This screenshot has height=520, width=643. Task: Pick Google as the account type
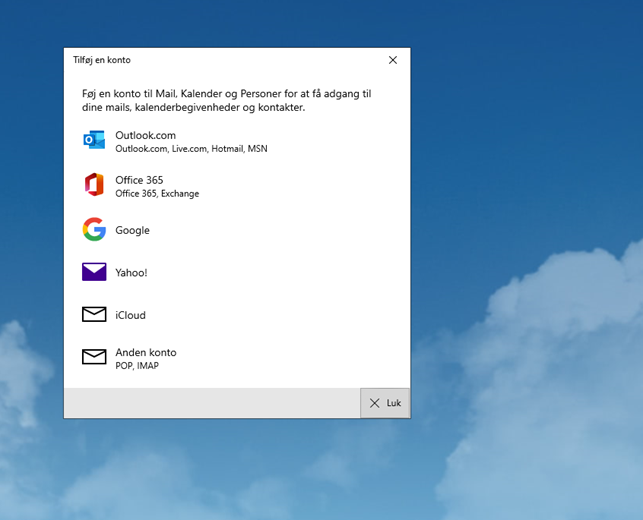(x=132, y=230)
